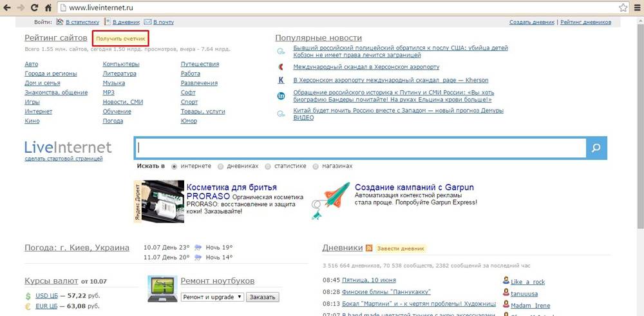This screenshot has height=316, width=644.
Task: Open Погода: г. Киев, Украина link
Action: (x=77, y=248)
